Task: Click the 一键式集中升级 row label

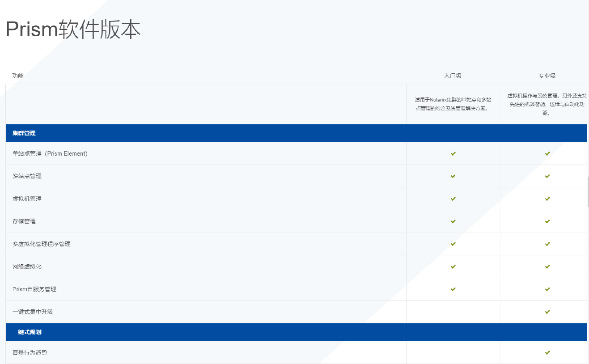Action: tap(33, 312)
